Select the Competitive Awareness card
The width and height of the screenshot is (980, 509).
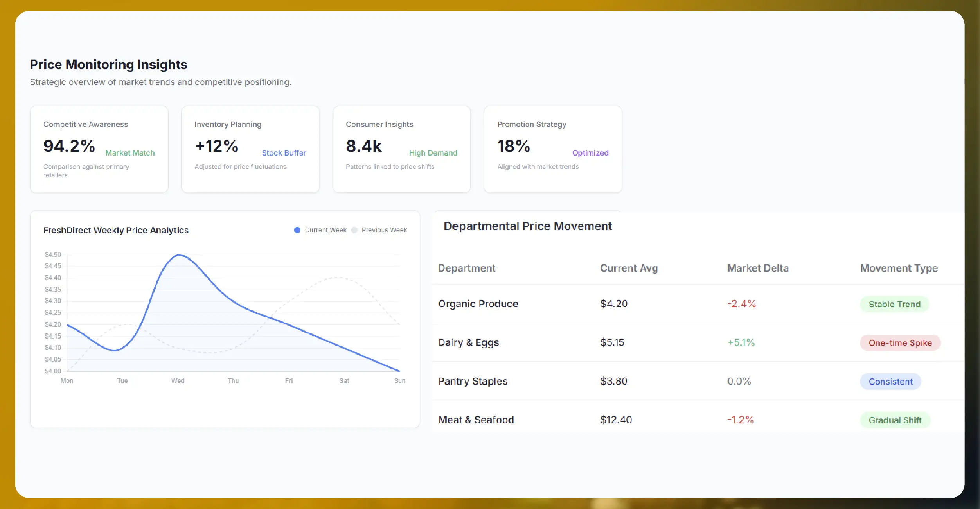coord(99,150)
